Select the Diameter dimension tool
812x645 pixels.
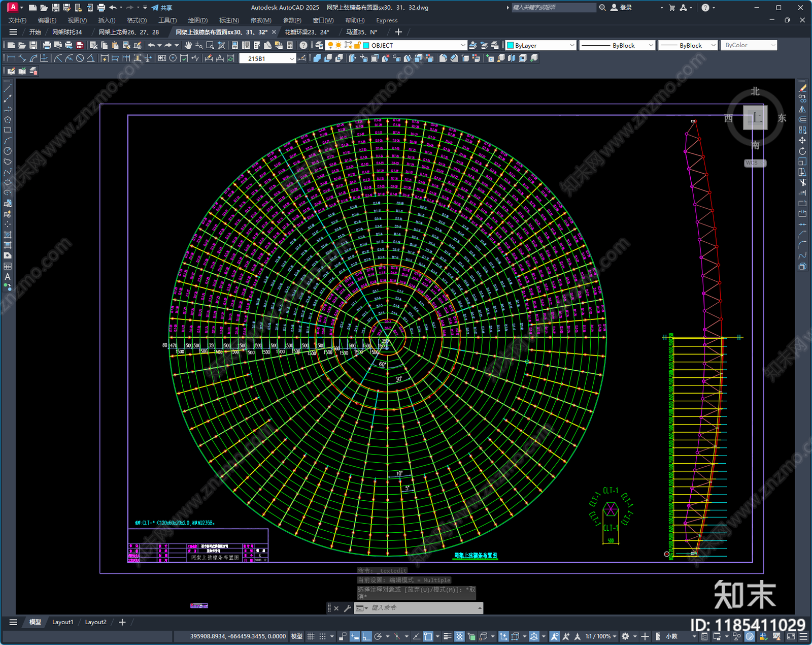click(80, 58)
